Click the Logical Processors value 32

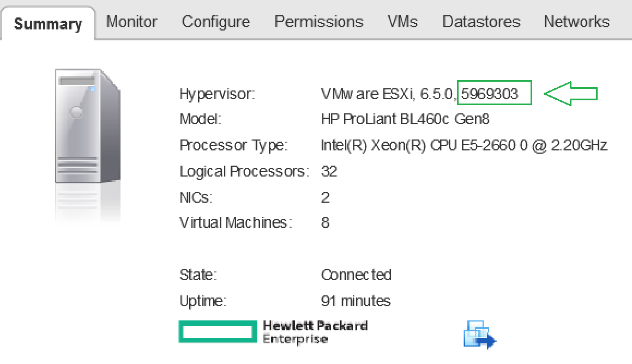329,172
